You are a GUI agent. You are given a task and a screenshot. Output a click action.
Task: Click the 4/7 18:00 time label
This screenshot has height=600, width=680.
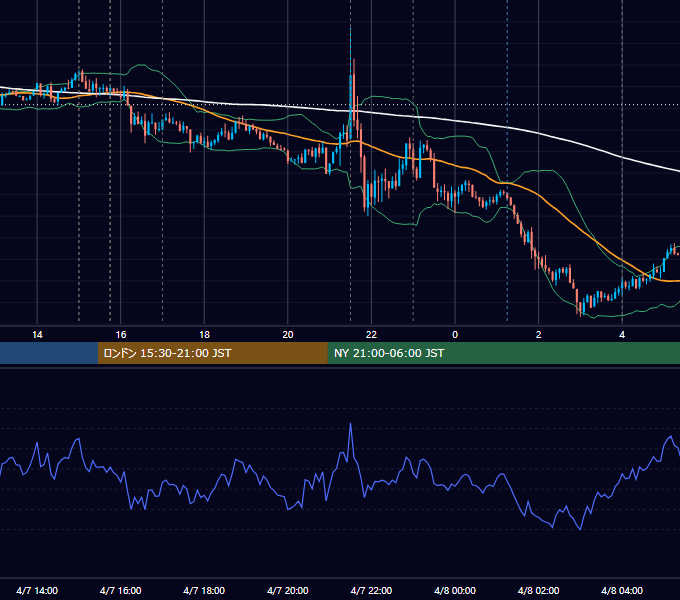click(x=204, y=590)
